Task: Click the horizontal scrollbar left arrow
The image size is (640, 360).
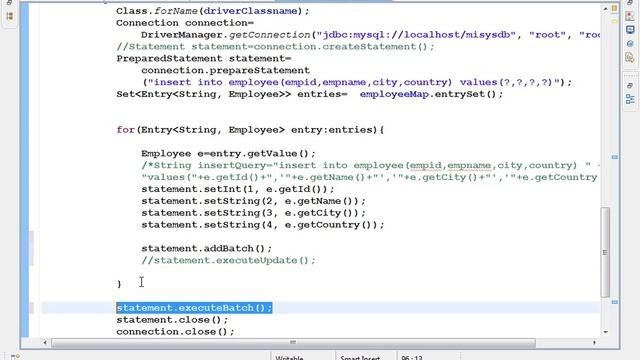Action: tap(45, 342)
